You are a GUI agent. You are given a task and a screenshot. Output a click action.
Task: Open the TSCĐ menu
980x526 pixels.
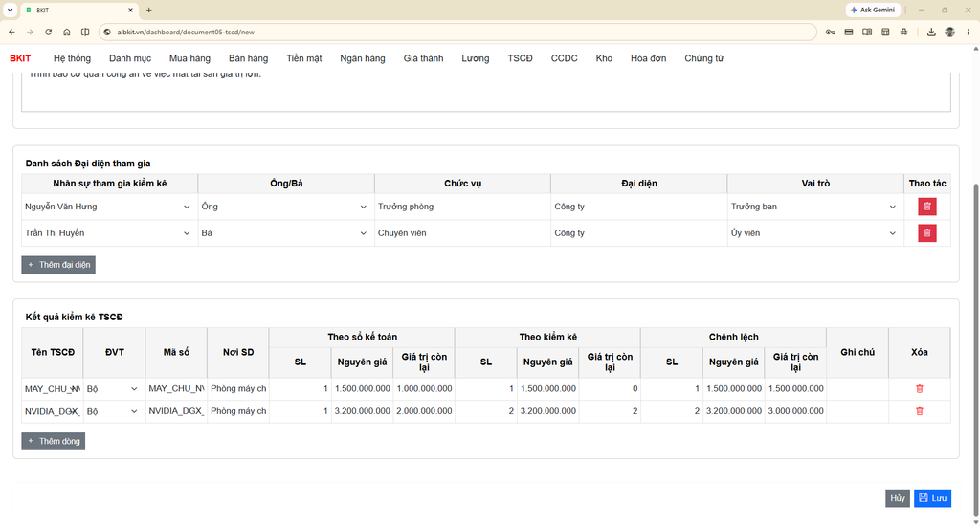[520, 58]
